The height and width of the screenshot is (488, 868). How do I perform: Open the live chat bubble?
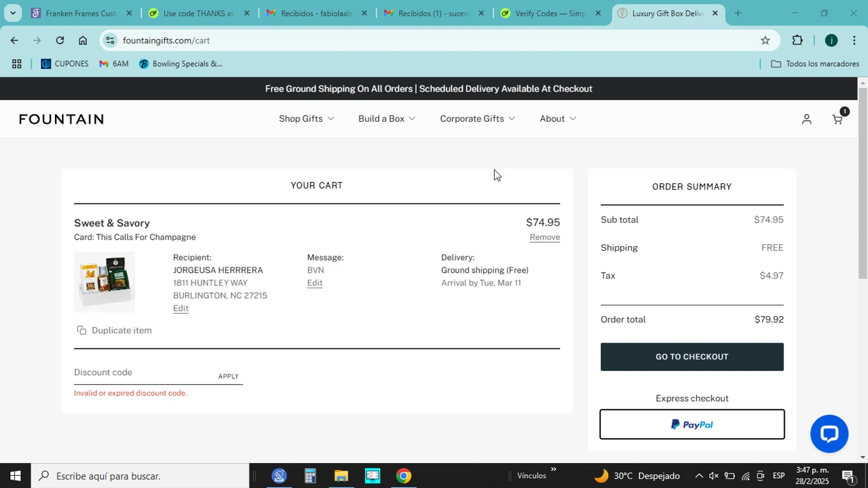(x=829, y=434)
